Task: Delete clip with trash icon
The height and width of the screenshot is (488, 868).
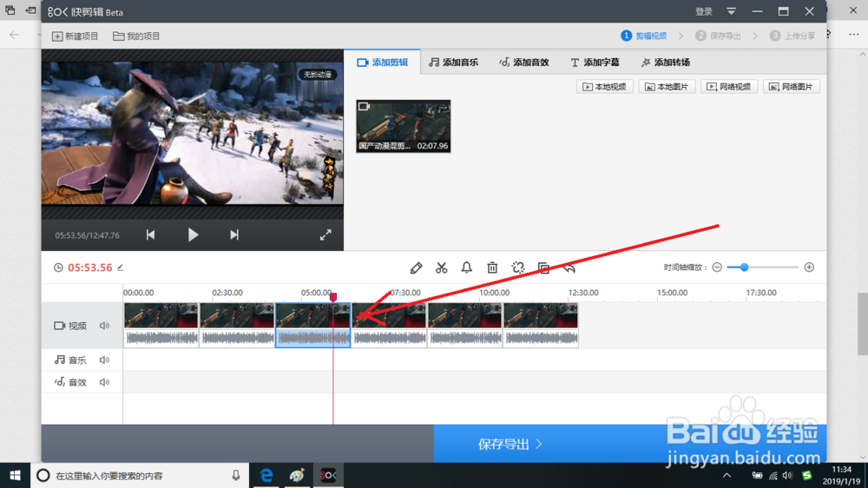Action: [x=492, y=268]
